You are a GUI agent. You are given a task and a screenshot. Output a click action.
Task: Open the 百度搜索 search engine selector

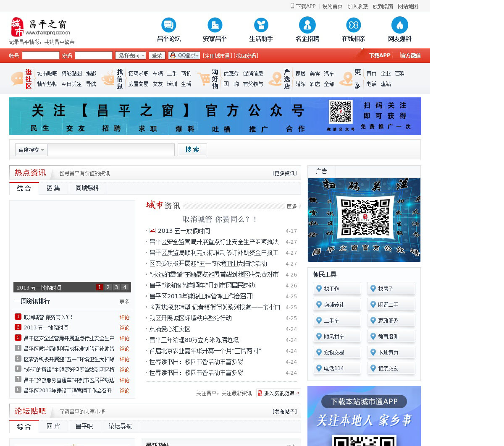[31, 150]
